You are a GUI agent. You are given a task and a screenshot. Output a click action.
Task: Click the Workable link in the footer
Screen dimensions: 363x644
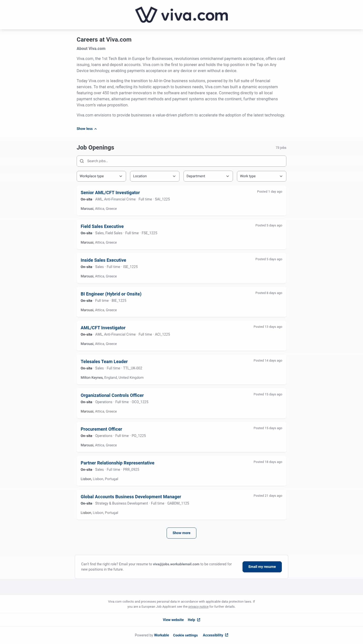click(161, 635)
